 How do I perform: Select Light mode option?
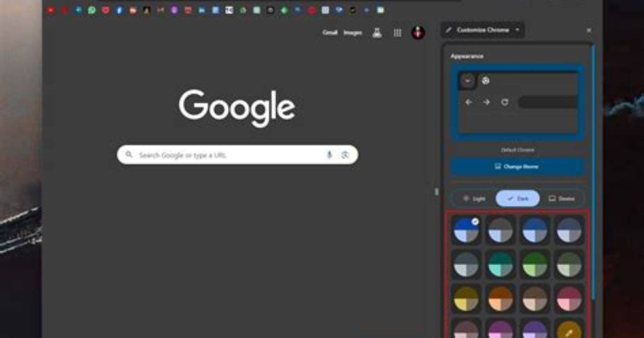(x=474, y=199)
